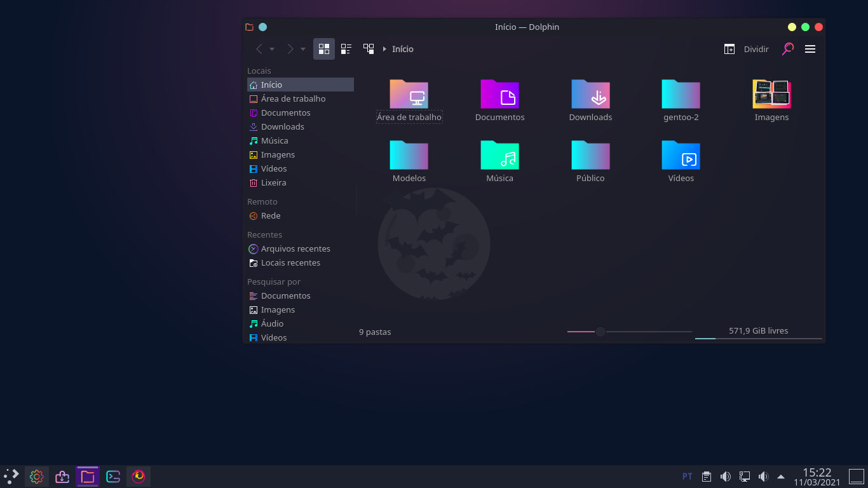Toggle selection of the Música folder

pyautogui.click(x=499, y=155)
